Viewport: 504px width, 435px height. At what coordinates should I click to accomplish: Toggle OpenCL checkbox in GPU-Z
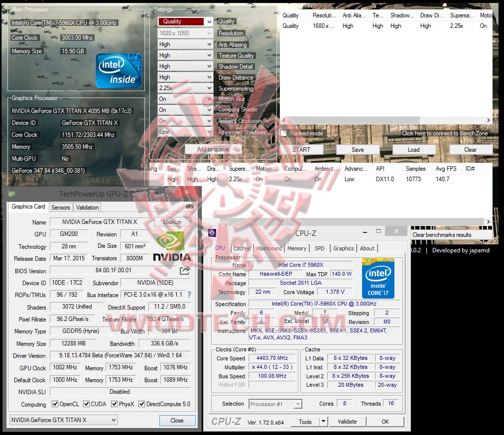coord(55,404)
